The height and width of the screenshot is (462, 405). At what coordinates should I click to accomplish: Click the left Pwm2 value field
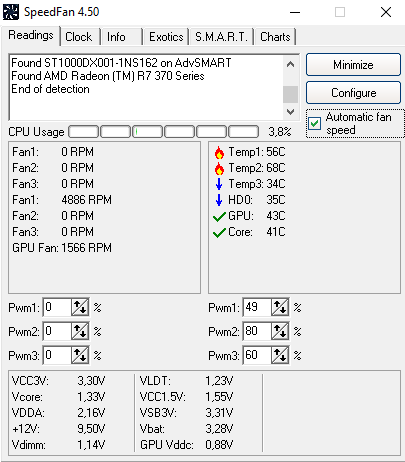57,331
